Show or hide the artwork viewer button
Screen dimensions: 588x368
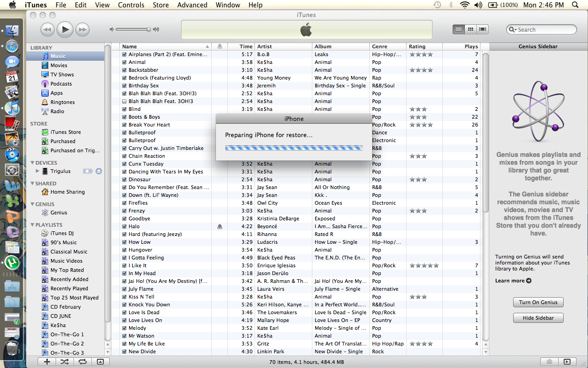[101, 362]
